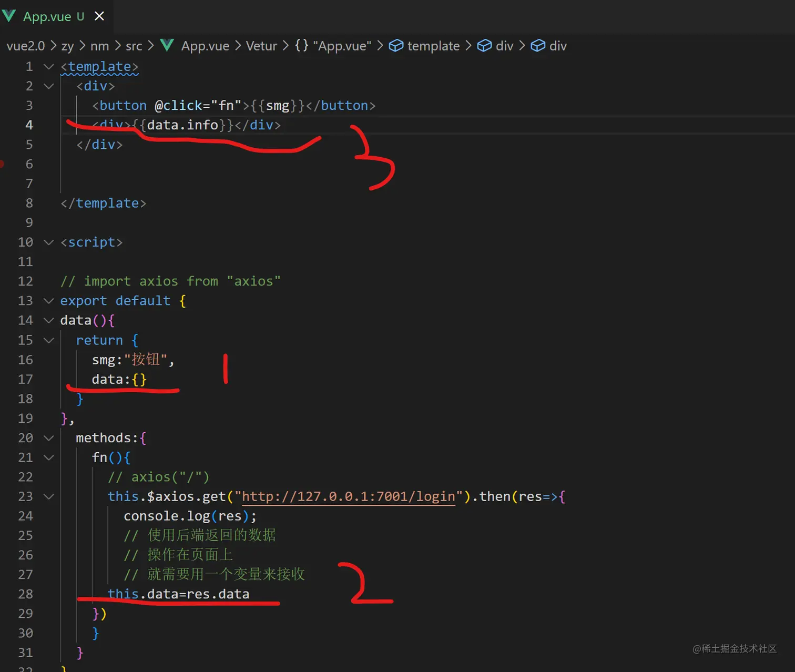Click the Vue icon beside App.vue in breadcrumbs
Screen dimensions: 795x672
pos(167,46)
